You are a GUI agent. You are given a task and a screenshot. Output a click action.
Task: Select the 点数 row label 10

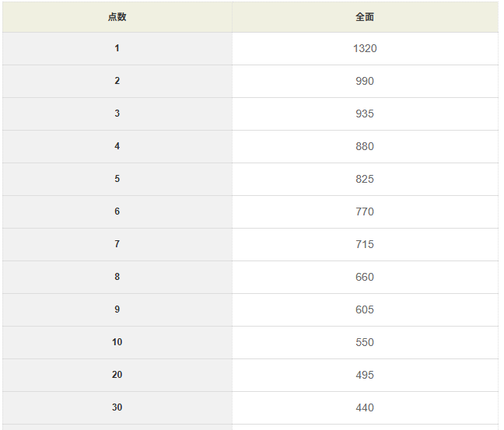tap(117, 343)
